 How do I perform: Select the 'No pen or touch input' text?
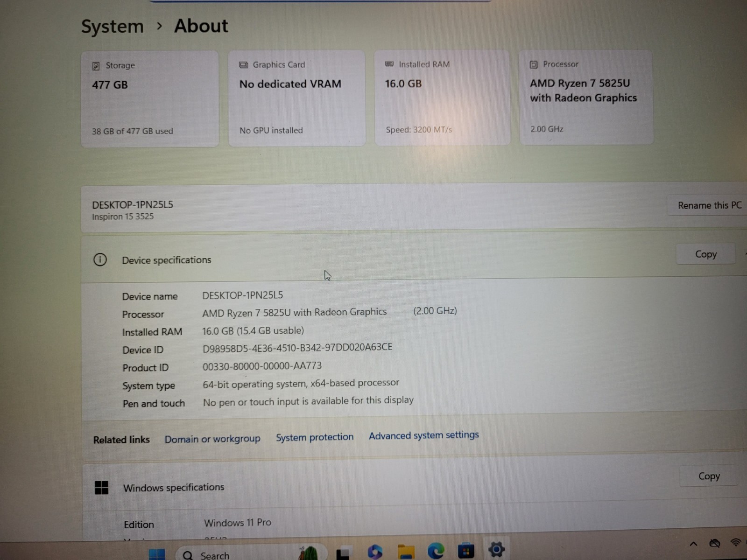tap(308, 401)
